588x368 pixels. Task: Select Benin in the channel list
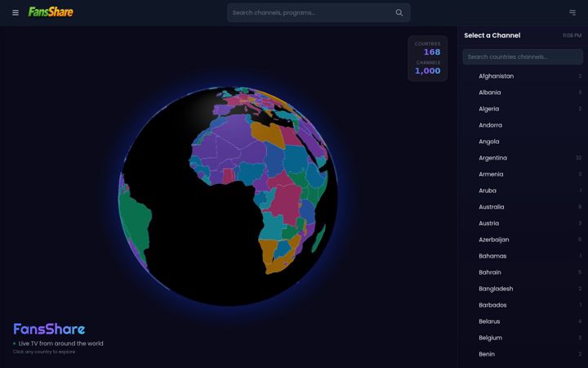[x=523, y=354]
